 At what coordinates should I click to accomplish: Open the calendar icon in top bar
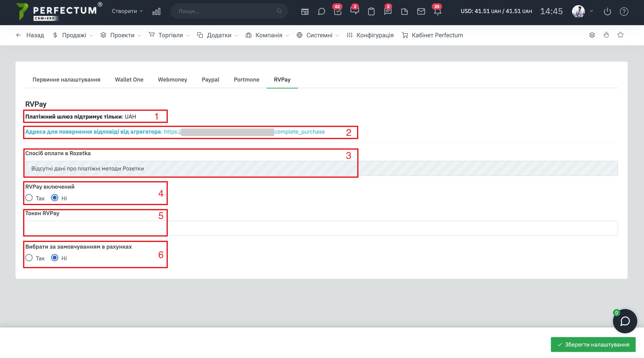305,11
